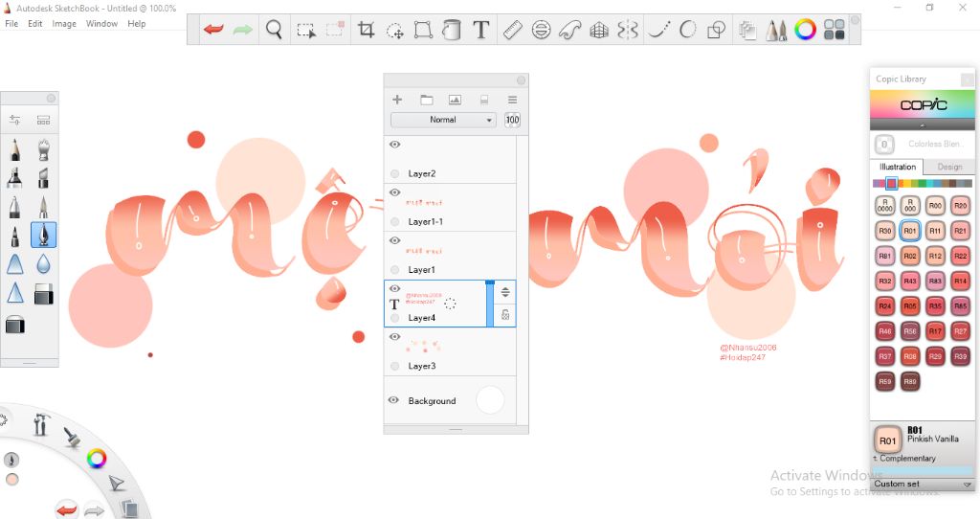Pick the R14 Copic color swatch
The image size is (980, 519).
click(x=960, y=281)
